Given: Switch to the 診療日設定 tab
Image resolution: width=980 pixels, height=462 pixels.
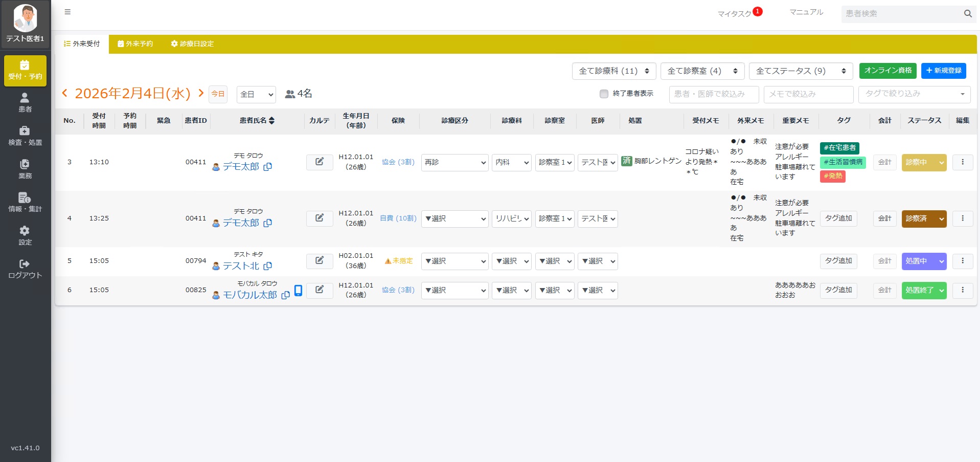Looking at the screenshot, I should (192, 44).
